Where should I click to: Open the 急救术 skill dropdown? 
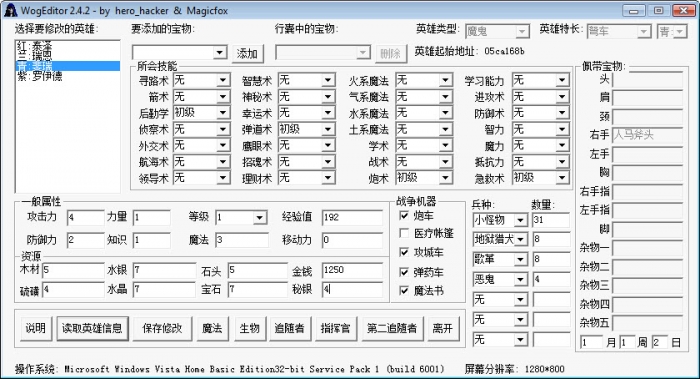coord(562,178)
